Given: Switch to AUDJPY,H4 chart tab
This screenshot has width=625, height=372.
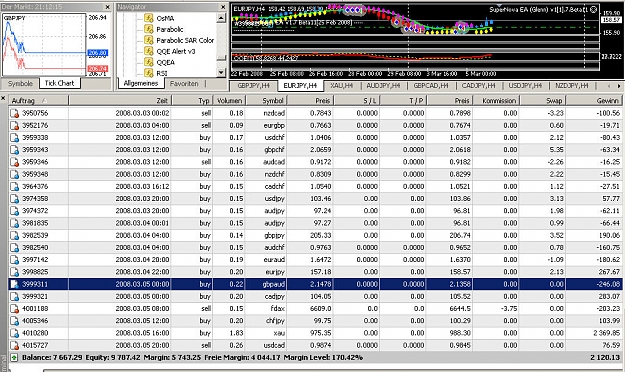Looking at the screenshot, I should click(x=383, y=86).
